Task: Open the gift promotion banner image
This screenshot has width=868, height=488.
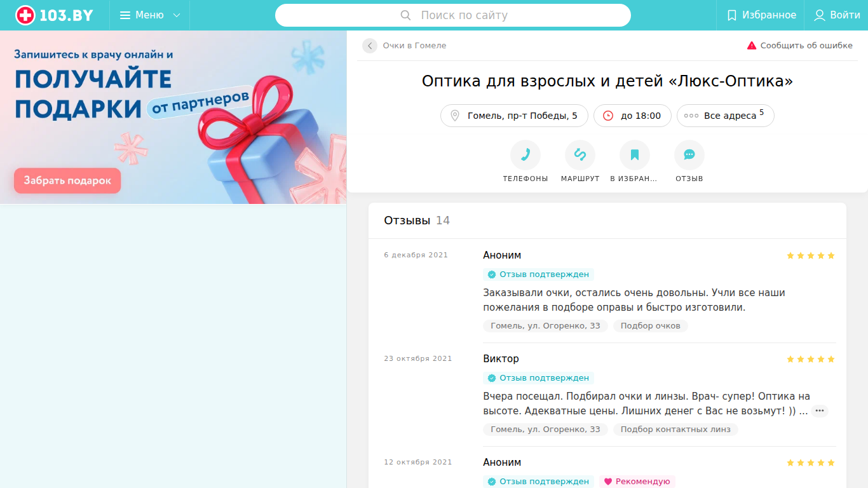Action: [173, 117]
